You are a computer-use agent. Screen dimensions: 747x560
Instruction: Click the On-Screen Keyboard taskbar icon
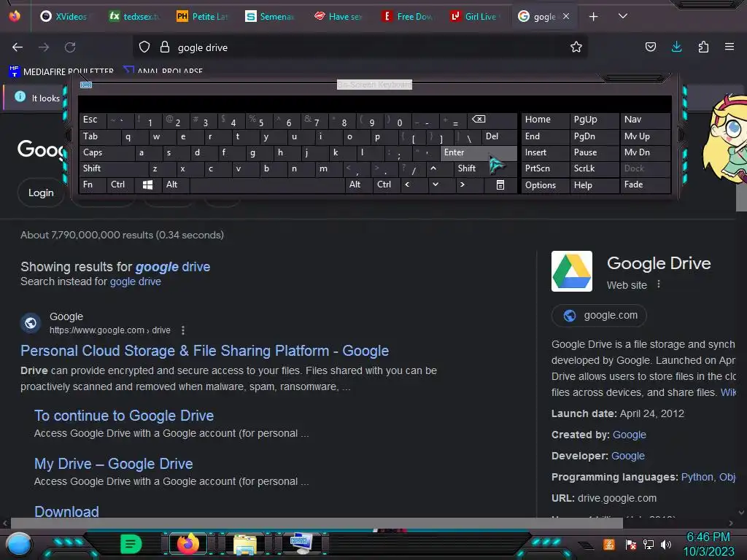301,543
